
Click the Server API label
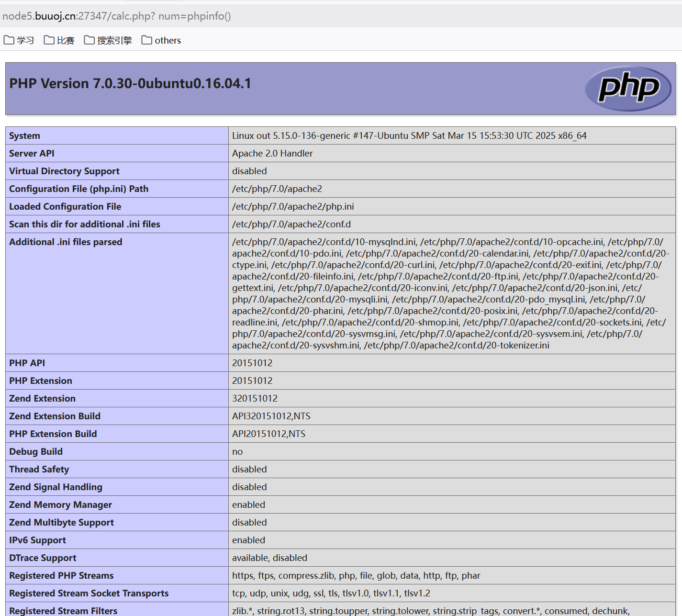click(32, 153)
